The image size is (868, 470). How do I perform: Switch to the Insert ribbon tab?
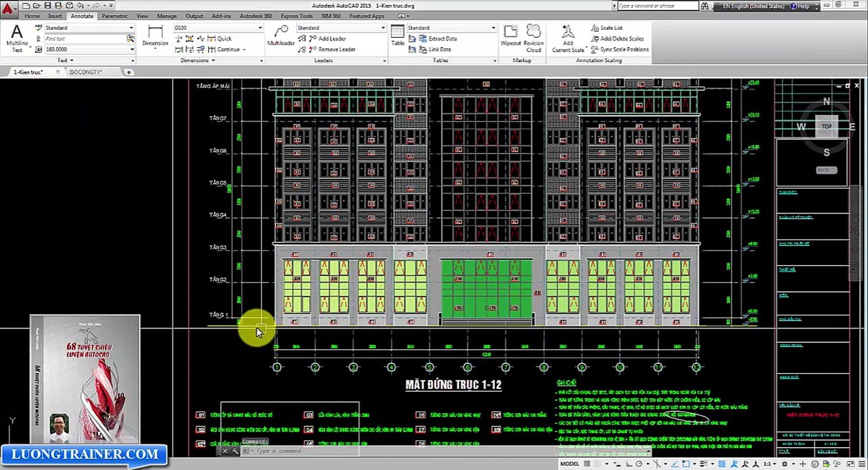click(x=55, y=16)
